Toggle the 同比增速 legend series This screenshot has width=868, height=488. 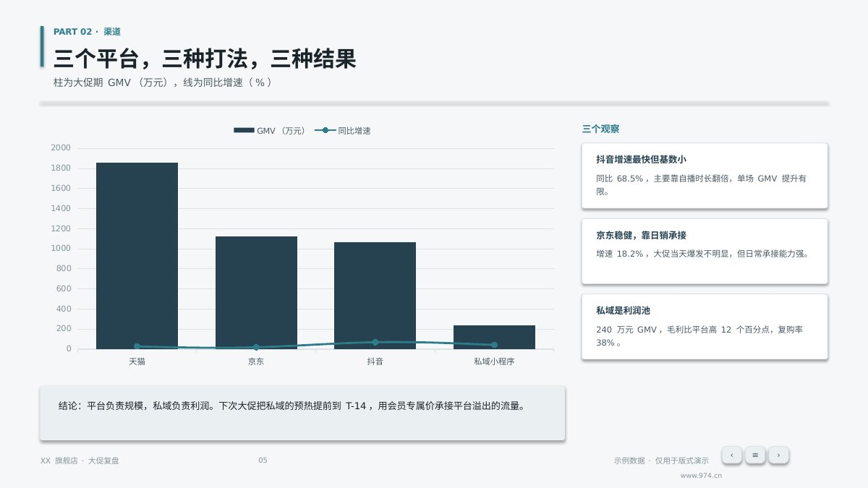point(342,131)
